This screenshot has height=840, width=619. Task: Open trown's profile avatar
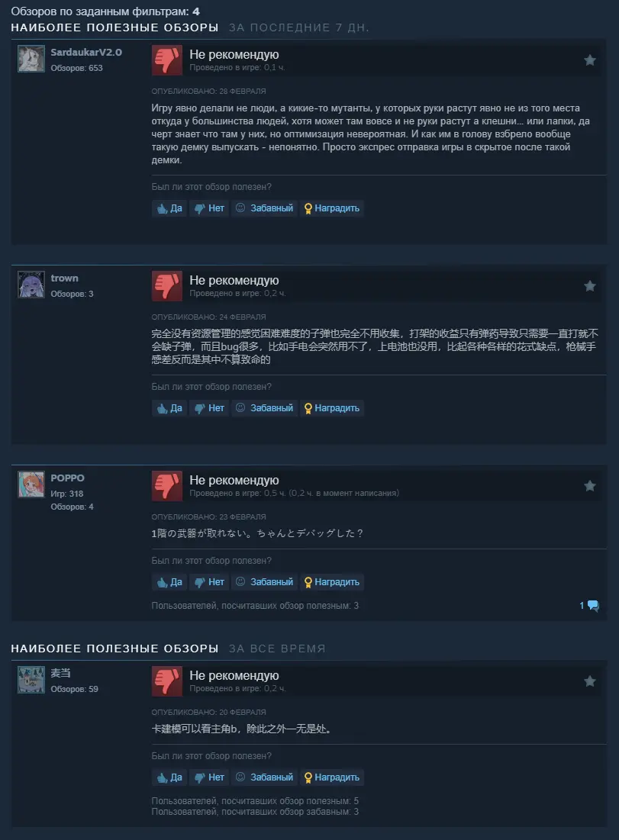[x=31, y=285]
